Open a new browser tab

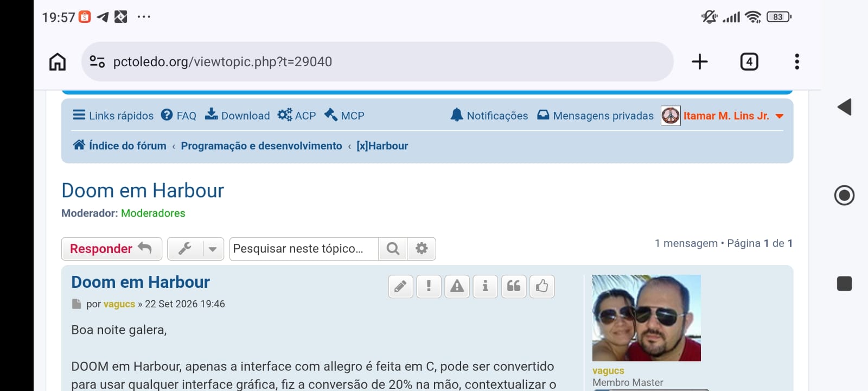point(700,61)
